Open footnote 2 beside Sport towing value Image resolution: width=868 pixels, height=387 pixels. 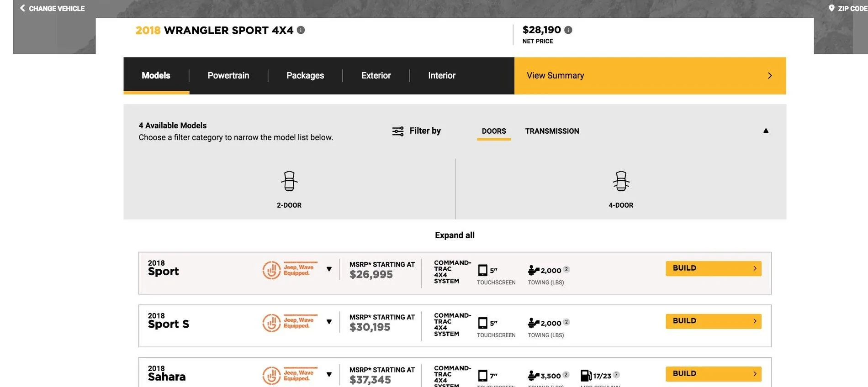click(566, 269)
